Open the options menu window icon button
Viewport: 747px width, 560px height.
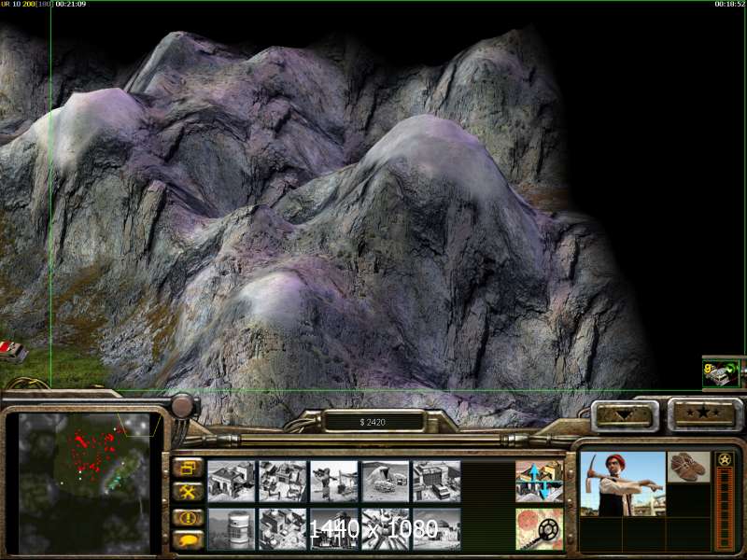click(188, 468)
